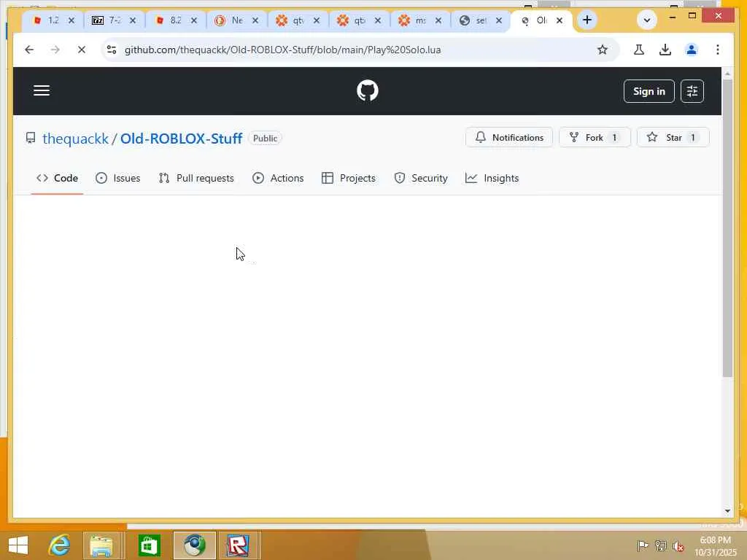Screen dimensions: 747x560
Task: Click the scrollbar up arrow
Action: click(x=727, y=74)
